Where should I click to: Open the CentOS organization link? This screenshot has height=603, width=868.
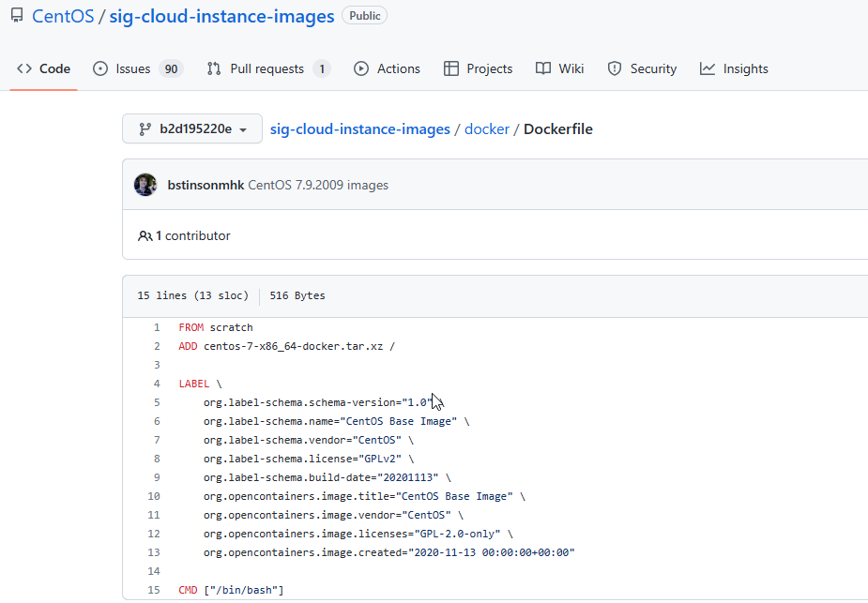pos(63,16)
